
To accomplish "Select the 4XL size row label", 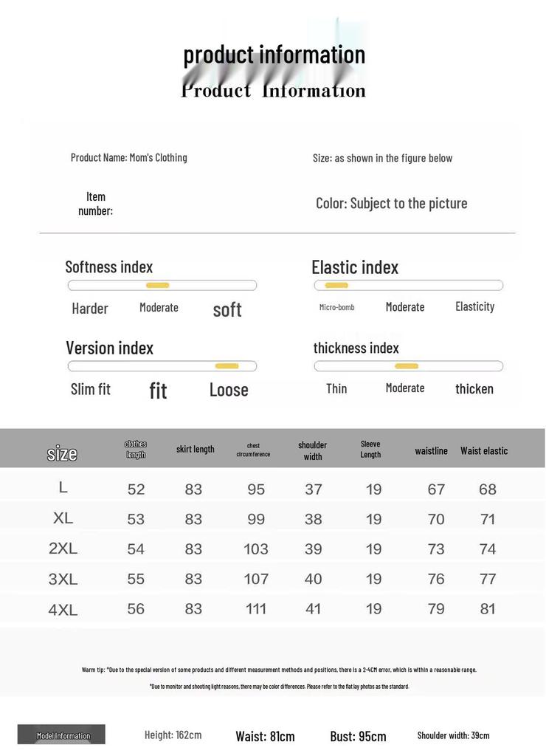I will [x=63, y=610].
